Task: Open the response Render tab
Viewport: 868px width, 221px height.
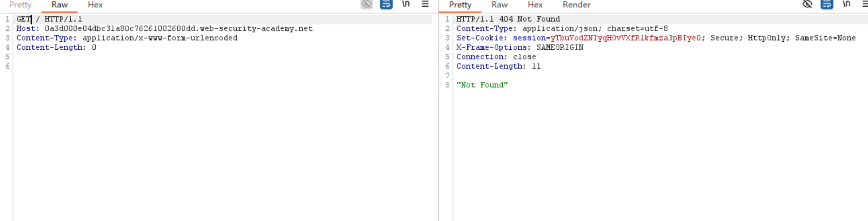Action: [x=576, y=5]
